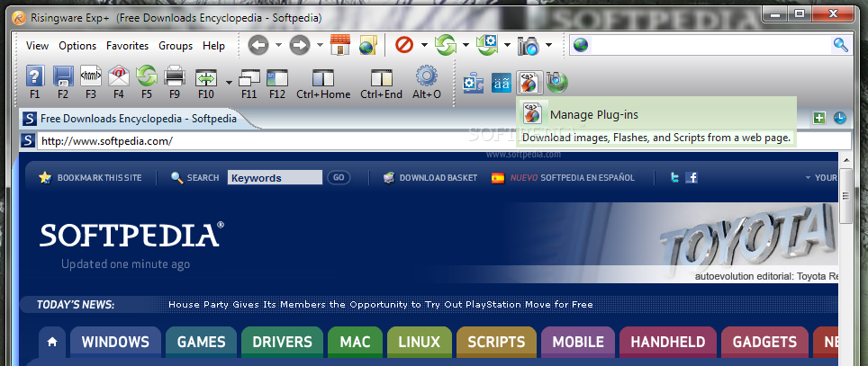Add new tab with green plus icon
This screenshot has height=366, width=868.
pyautogui.click(x=819, y=118)
